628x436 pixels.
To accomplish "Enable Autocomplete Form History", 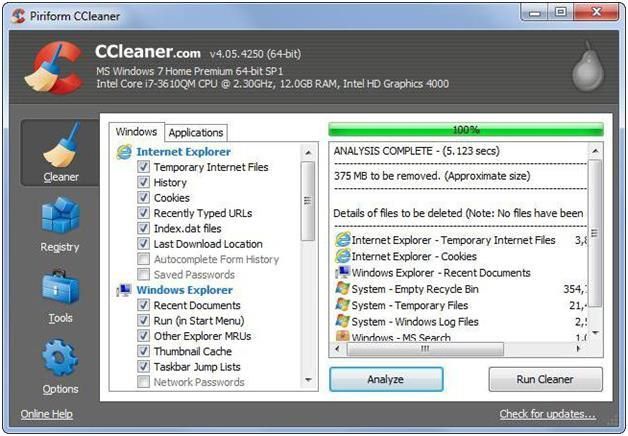I will point(143,259).
